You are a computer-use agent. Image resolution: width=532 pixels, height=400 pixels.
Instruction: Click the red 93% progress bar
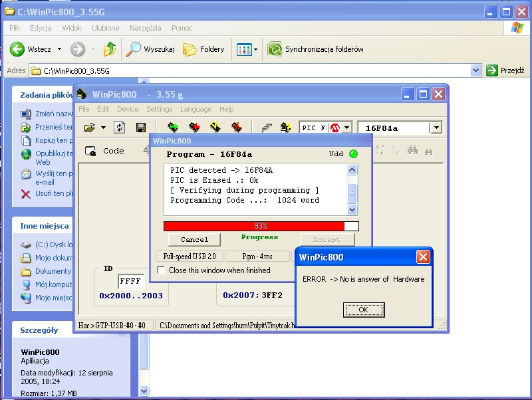(x=261, y=226)
